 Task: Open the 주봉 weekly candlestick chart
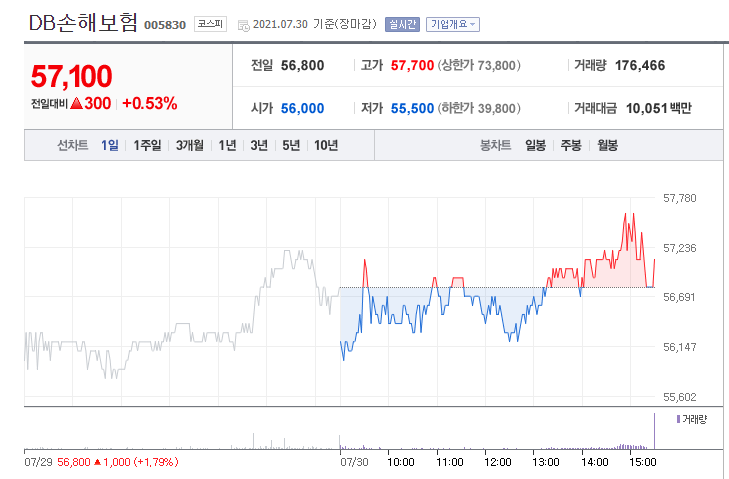571,146
